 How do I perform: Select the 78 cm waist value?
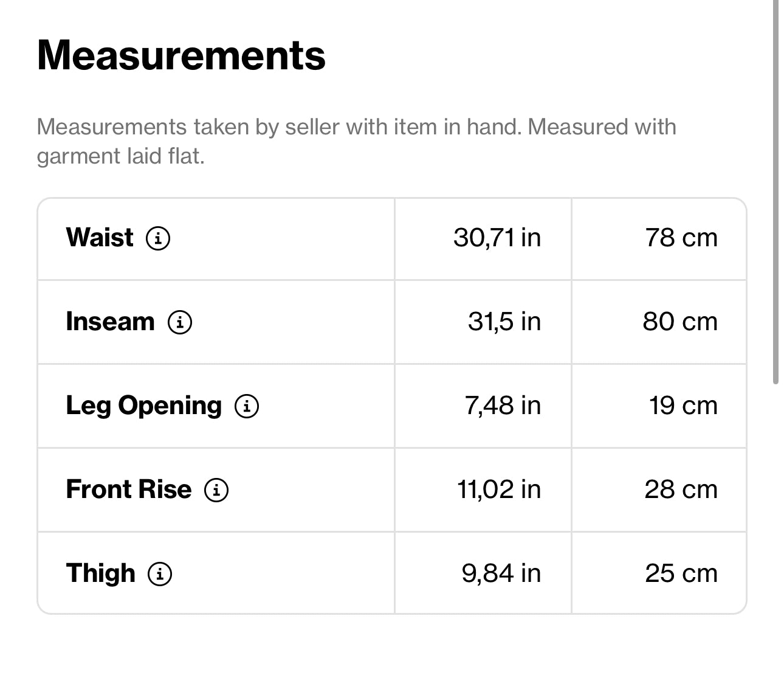coord(681,237)
